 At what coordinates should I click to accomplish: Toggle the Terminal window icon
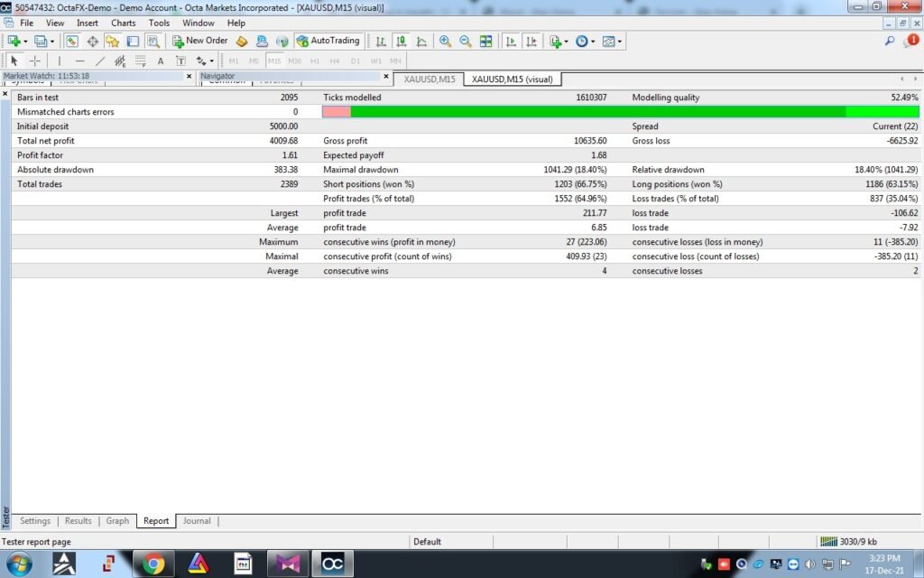pyautogui.click(x=134, y=41)
